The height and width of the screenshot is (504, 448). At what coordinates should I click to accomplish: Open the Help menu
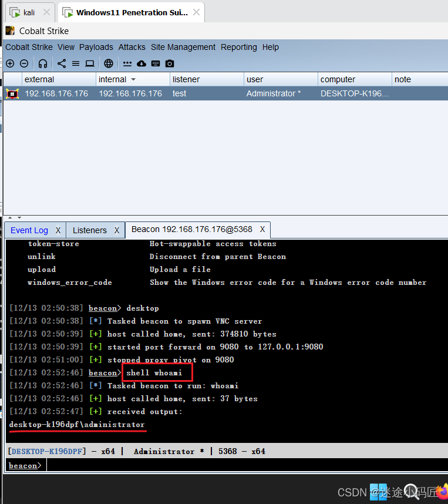coord(271,47)
